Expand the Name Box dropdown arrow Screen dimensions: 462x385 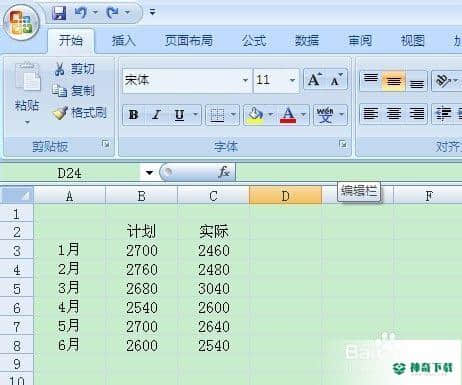point(149,172)
